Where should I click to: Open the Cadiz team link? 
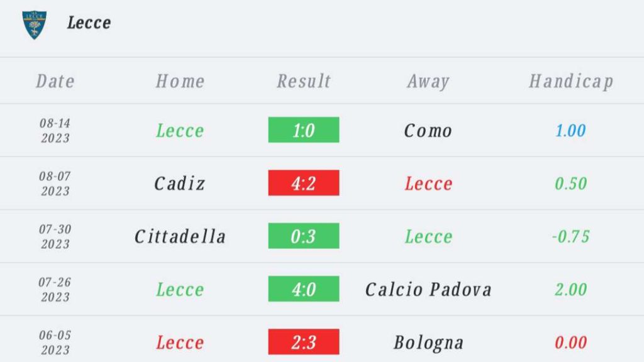tap(180, 184)
